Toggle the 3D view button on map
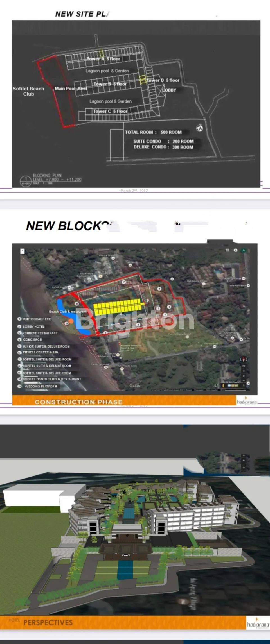 244,366
